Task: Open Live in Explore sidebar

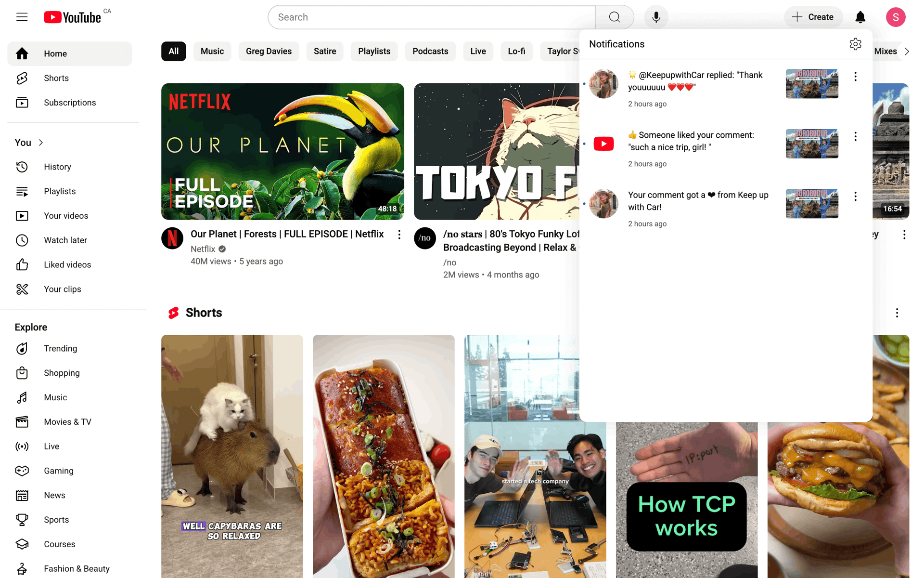Action: pos(70,447)
